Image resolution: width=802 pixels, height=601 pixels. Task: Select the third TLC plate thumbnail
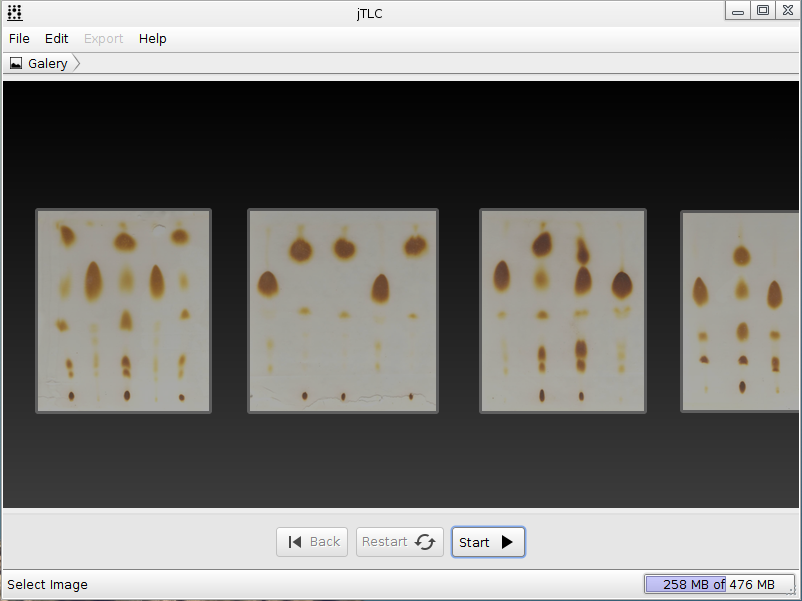563,311
